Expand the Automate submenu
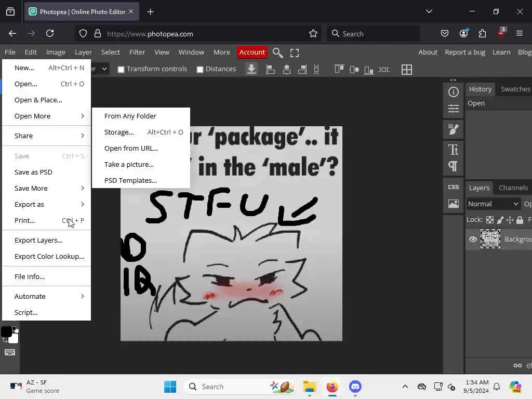 click(x=46, y=296)
